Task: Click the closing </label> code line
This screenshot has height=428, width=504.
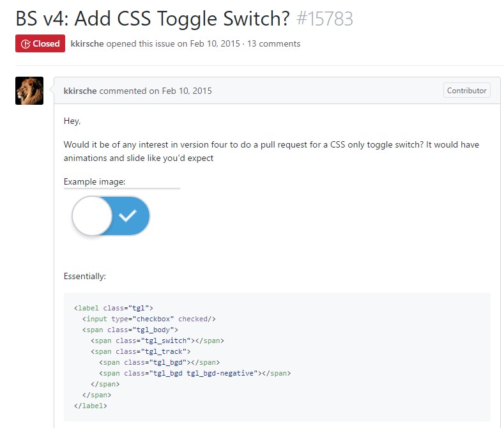Action: [x=91, y=406]
